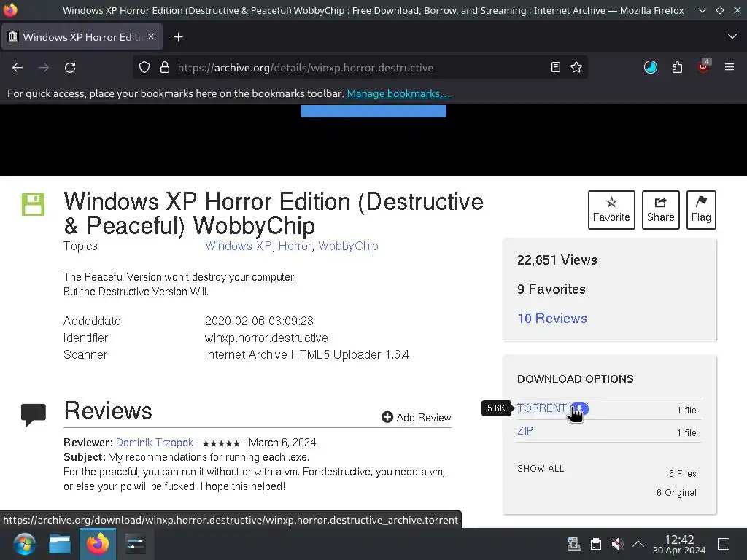Click the identifier value winxp.horror.destructive
The image size is (747, 560).
[266, 338]
